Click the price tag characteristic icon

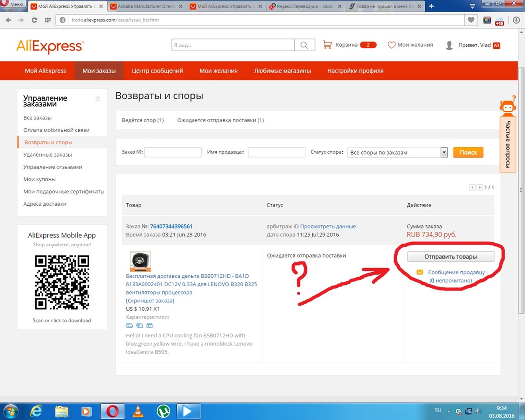click(140, 325)
